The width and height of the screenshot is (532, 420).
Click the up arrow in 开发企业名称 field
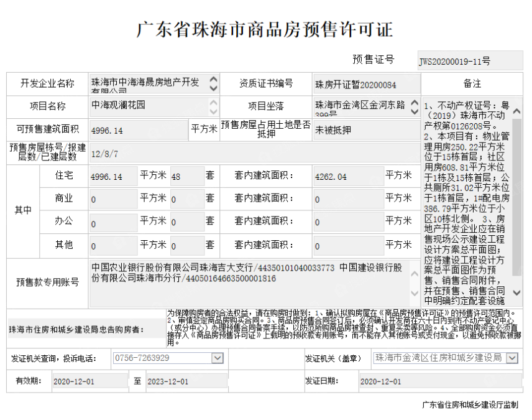[x=213, y=80]
